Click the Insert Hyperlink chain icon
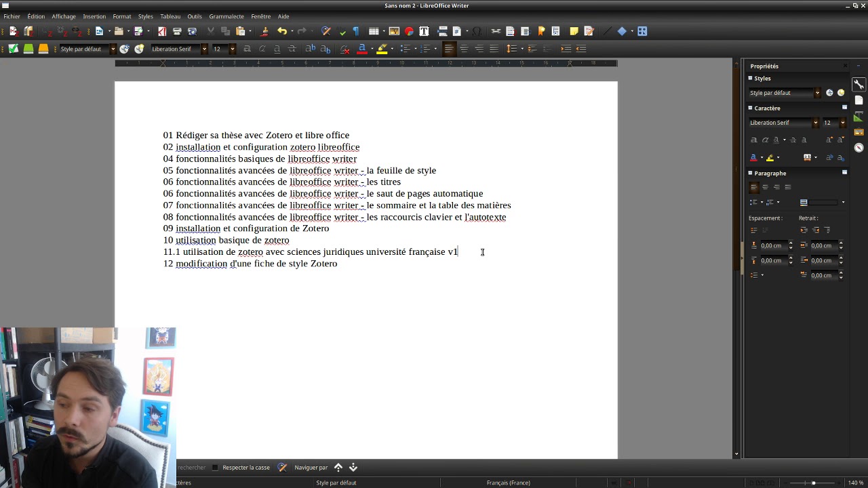This screenshot has width=868, height=488. [x=496, y=31]
